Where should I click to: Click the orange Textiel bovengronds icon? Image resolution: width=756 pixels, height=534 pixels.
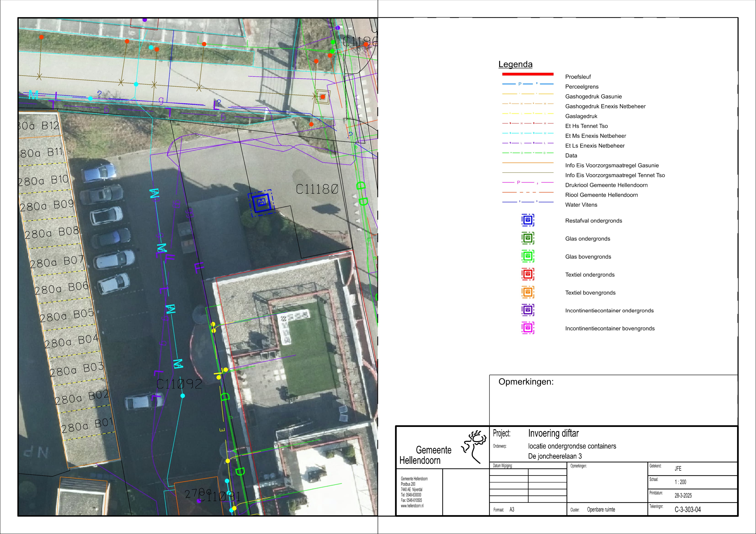tap(527, 292)
